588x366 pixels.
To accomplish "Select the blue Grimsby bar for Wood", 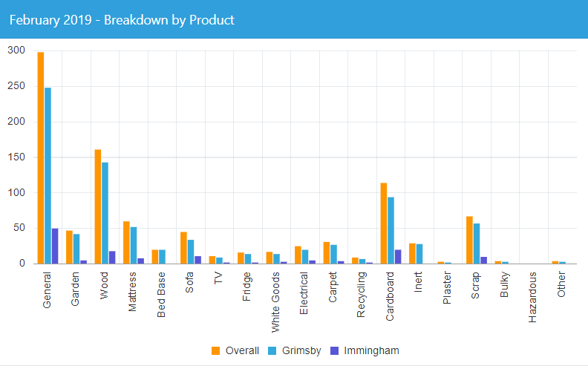I will 105,213.
